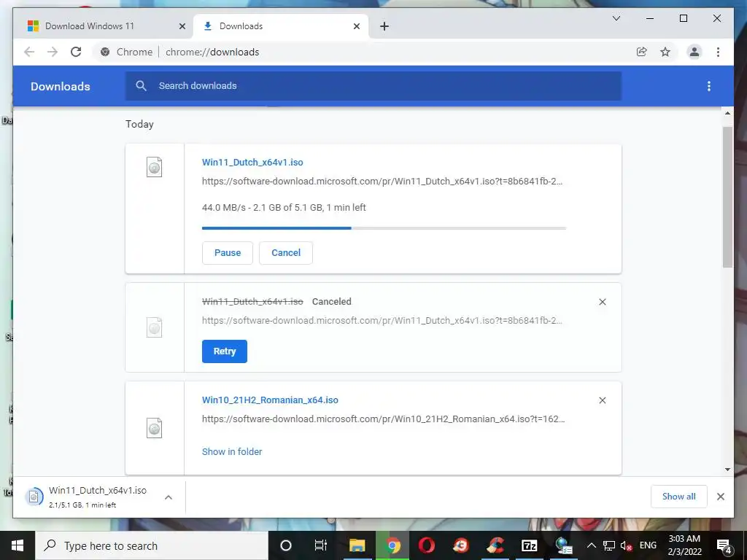Click the download speed status text
The height and width of the screenshot is (560, 747).
(x=284, y=208)
